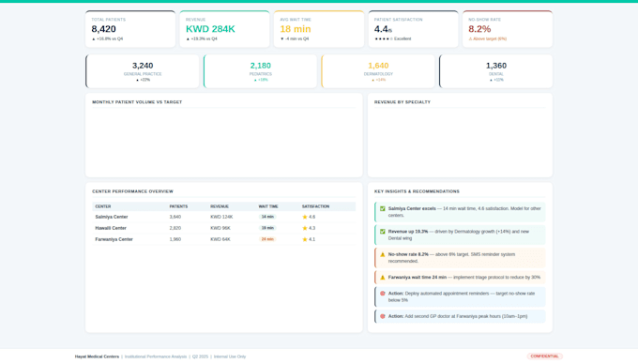Click the Patients column header
This screenshot has width=638, height=364.
point(178,206)
